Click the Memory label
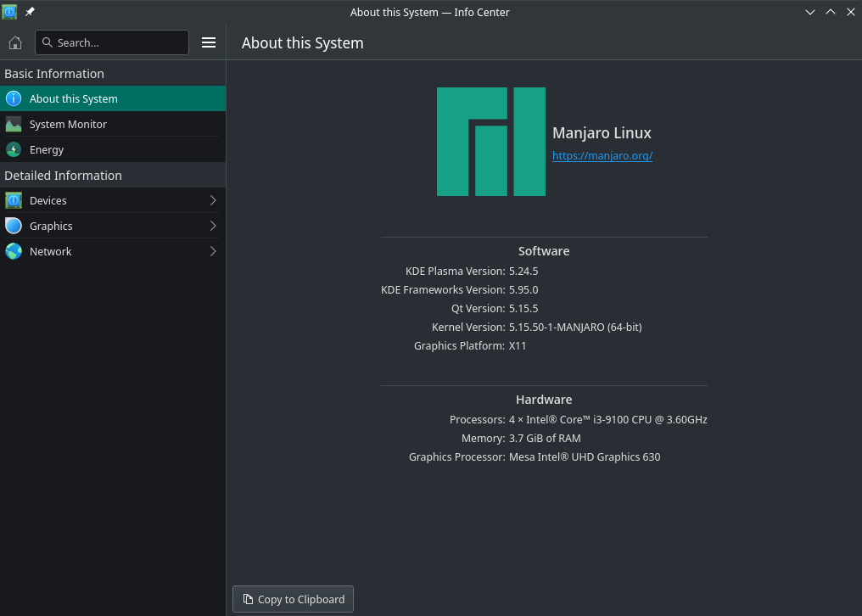Screen dimensions: 862x616 point(484,439)
